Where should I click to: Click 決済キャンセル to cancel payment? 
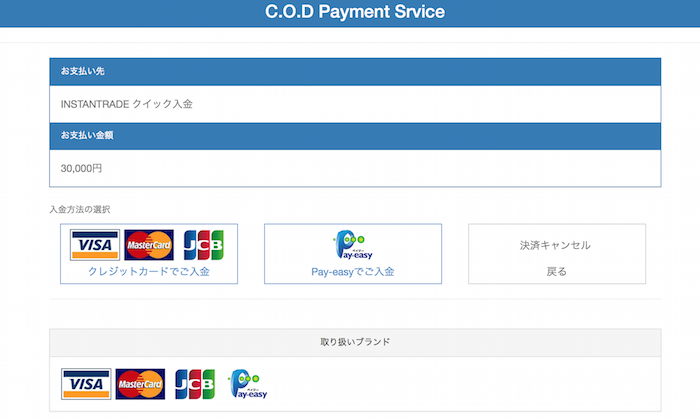[x=555, y=245]
